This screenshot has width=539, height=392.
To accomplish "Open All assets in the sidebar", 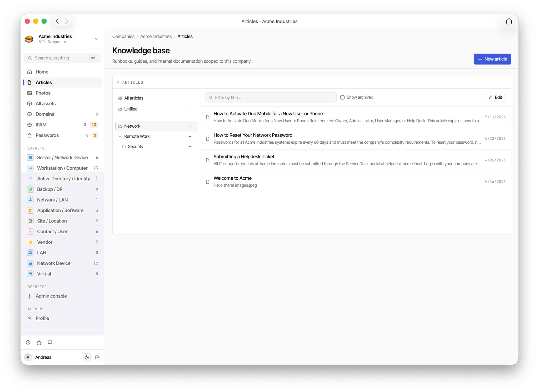I will (63, 103).
